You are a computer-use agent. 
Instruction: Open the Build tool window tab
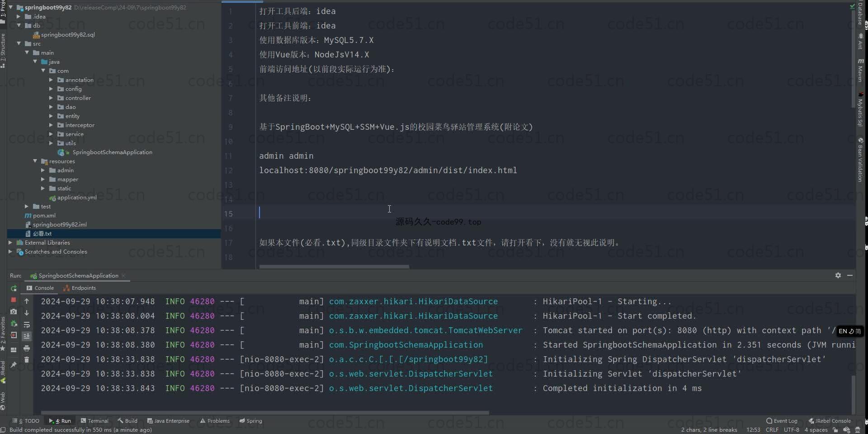coord(127,421)
